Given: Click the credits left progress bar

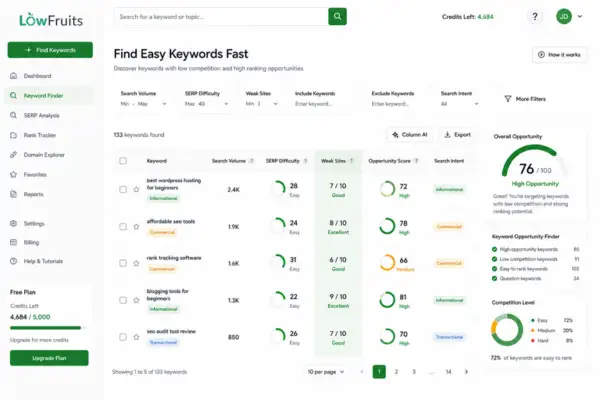Looking at the screenshot, I should 47,328.
